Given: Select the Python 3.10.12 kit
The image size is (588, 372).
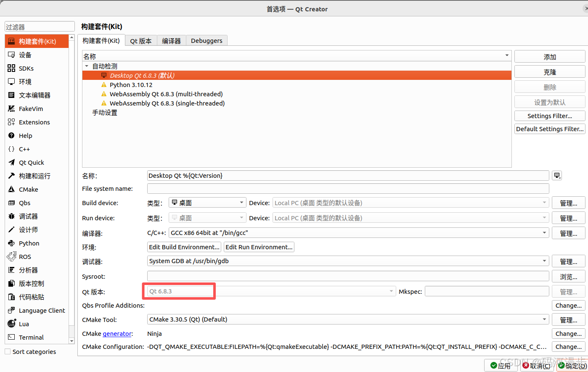Looking at the screenshot, I should click(x=297, y=85).
